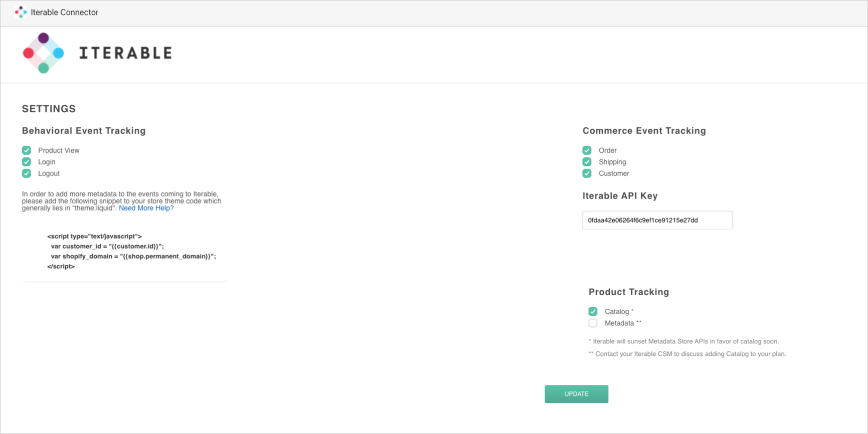Disable the Logout tracking checkbox
The image size is (868, 434).
coord(27,173)
